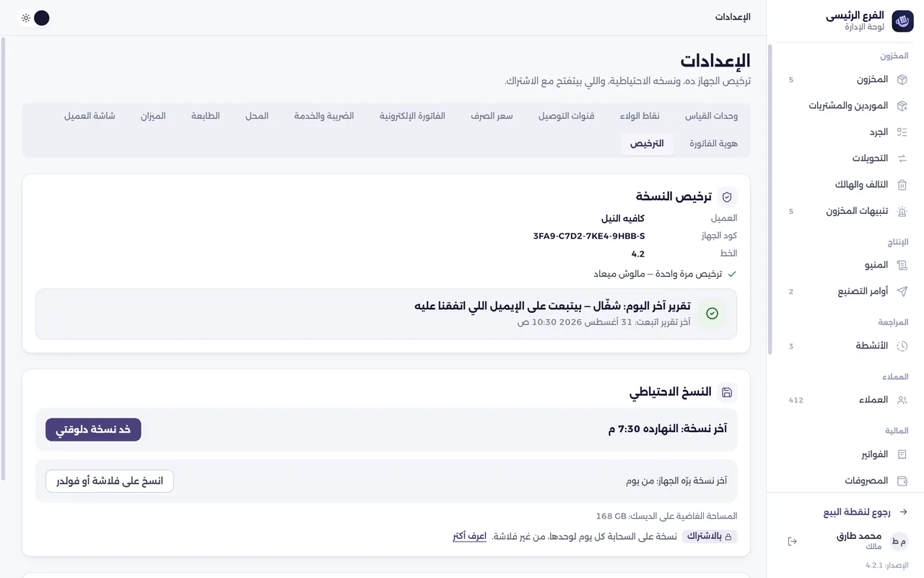Open the الفاتورة الإلكترونية tab
Screen dimensions: 924x578
(x=412, y=116)
